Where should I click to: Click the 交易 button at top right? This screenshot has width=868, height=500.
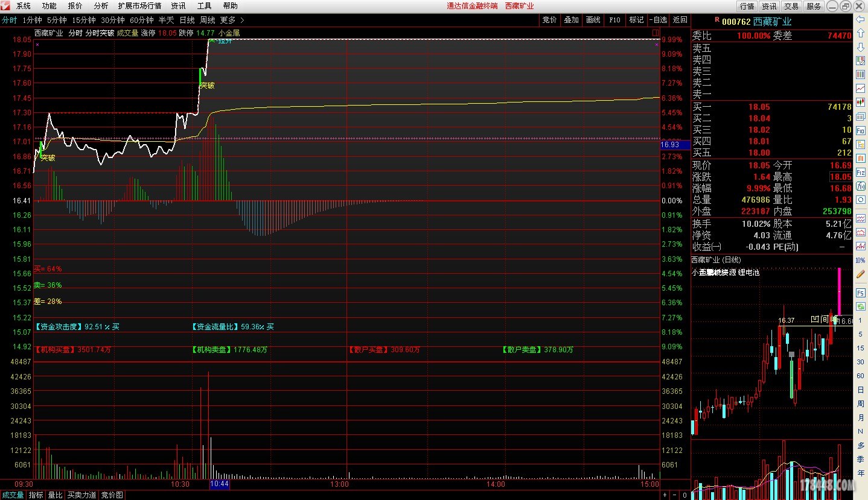791,6
